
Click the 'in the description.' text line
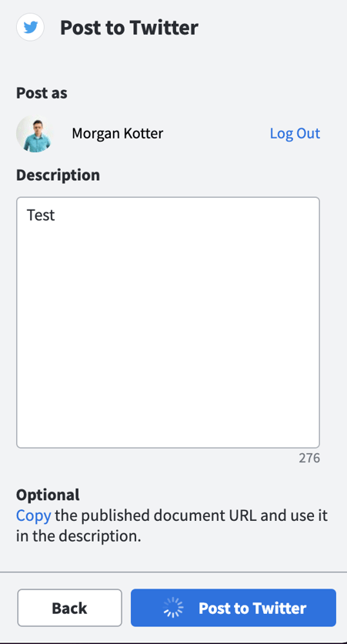[x=78, y=536]
